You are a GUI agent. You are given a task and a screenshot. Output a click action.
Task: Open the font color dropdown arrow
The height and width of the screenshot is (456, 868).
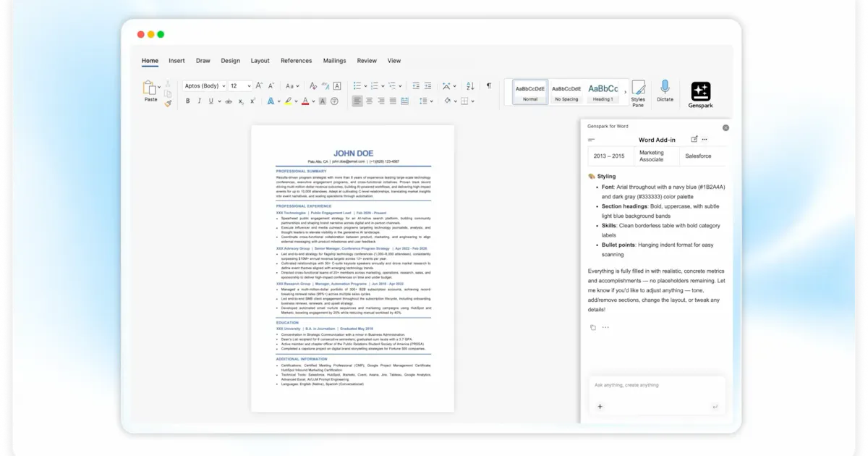tap(313, 101)
